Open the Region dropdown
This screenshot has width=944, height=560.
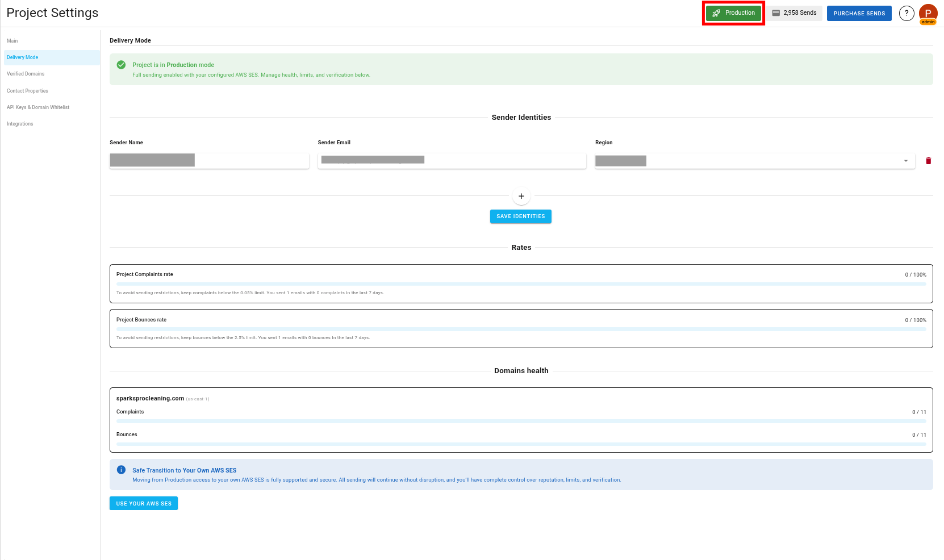[x=905, y=161]
